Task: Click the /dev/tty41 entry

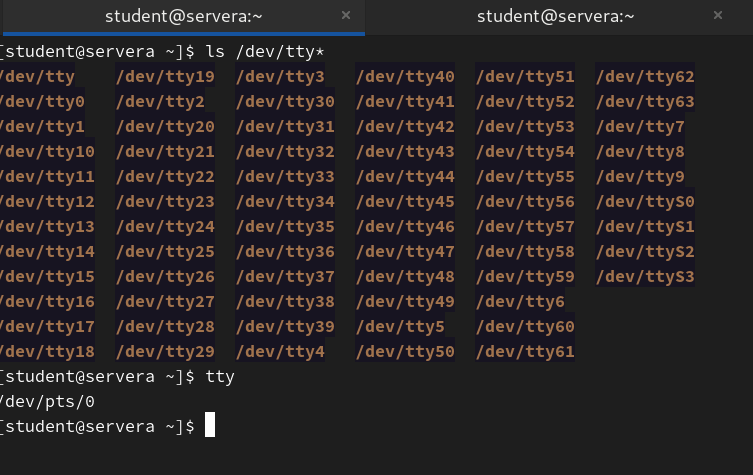Action: pos(405,101)
